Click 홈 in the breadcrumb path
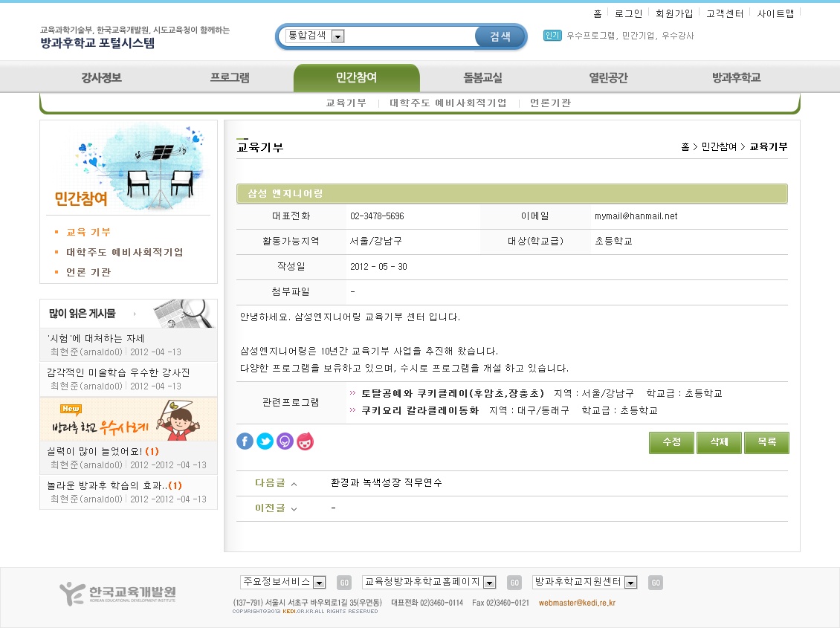This screenshot has width=840, height=628. [x=685, y=146]
